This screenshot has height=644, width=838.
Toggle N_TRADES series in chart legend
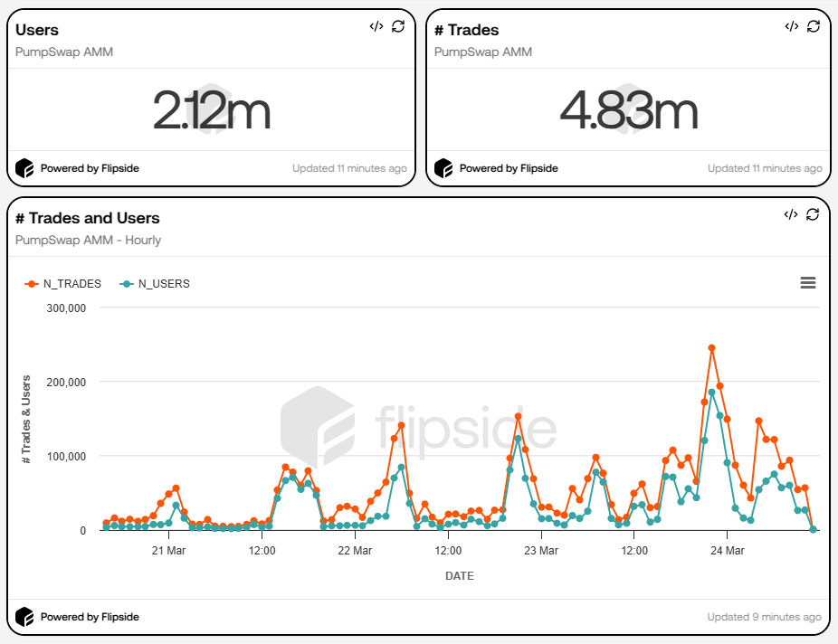[63, 283]
